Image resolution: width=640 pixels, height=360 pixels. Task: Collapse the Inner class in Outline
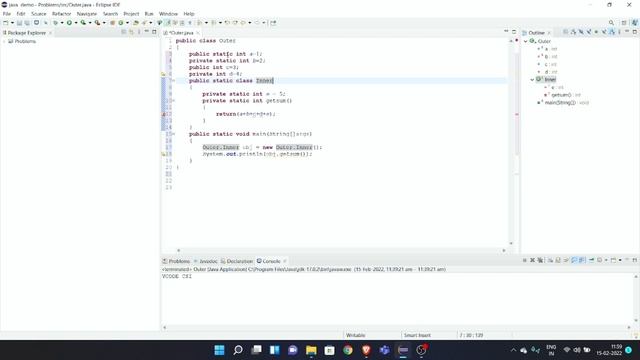pos(532,80)
